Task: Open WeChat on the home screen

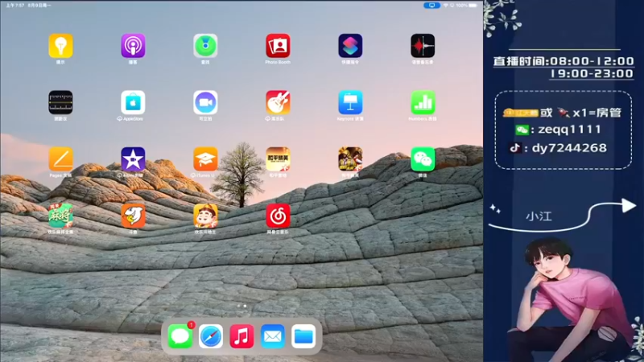Action: coord(423,158)
